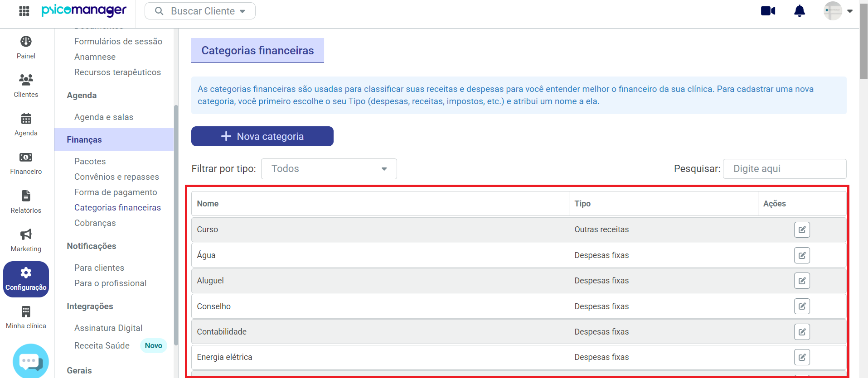Select the Agenda settings header
Screen dimensions: 868x378
82,95
